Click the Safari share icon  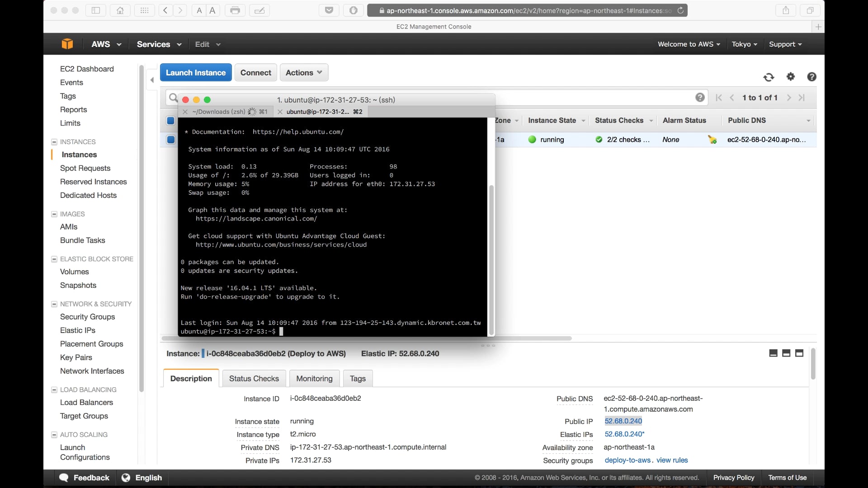(x=786, y=10)
